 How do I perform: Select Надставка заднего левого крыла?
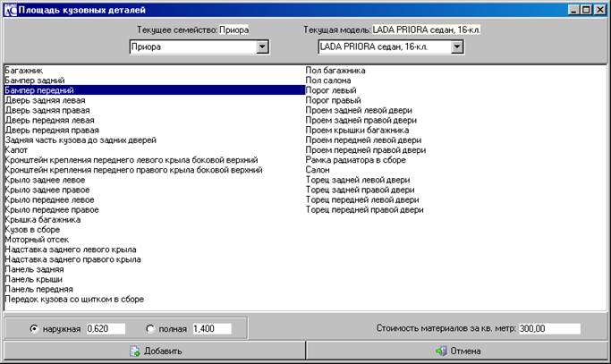(x=71, y=250)
